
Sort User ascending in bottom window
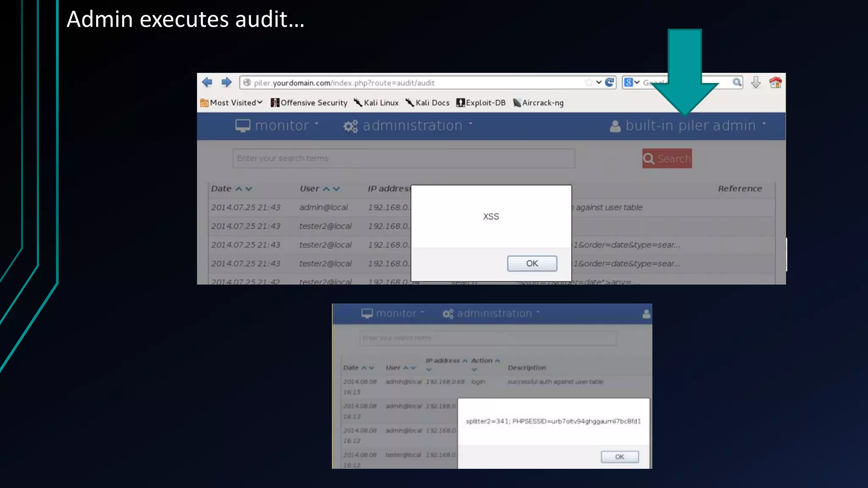point(406,368)
